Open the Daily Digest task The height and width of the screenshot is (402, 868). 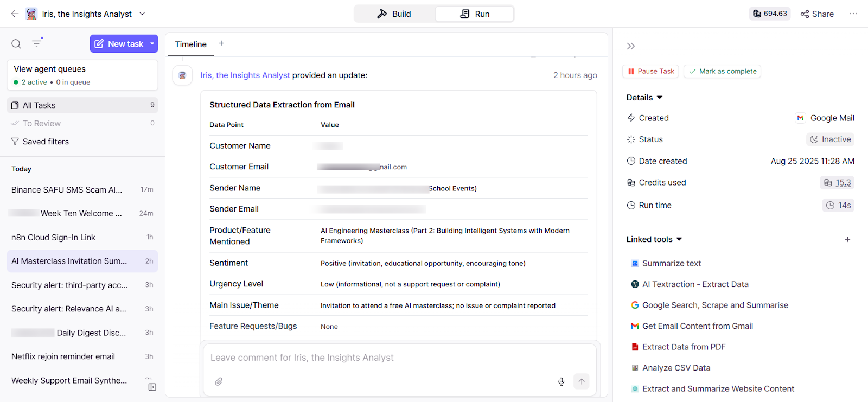(x=82, y=333)
